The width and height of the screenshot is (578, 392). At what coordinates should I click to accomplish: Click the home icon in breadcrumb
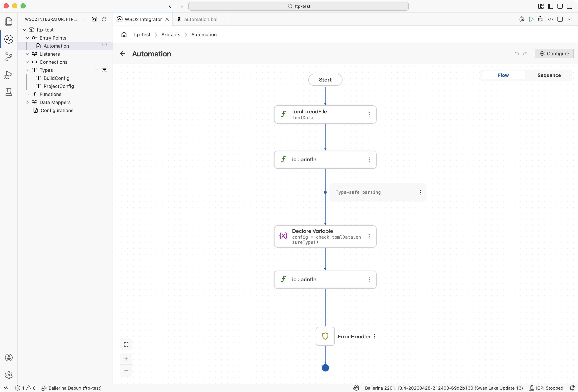tap(124, 35)
